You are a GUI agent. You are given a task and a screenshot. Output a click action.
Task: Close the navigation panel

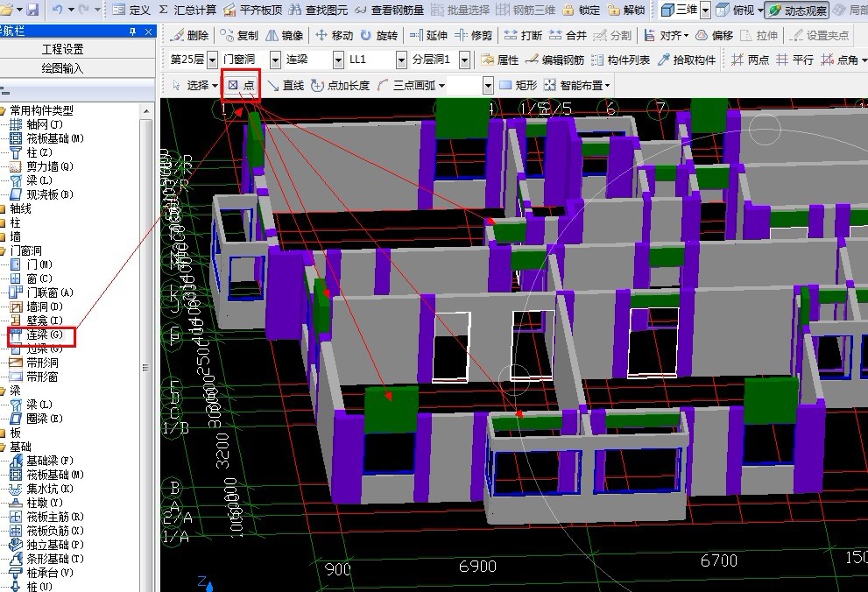(x=148, y=32)
